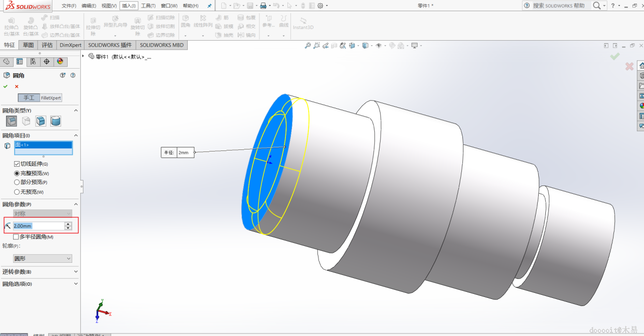Open the options gear icon

(320, 6)
